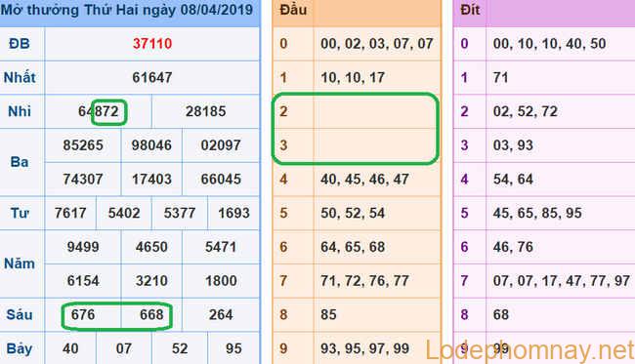
Task: Click the value 71 in the Đít table
Action: coord(500,77)
